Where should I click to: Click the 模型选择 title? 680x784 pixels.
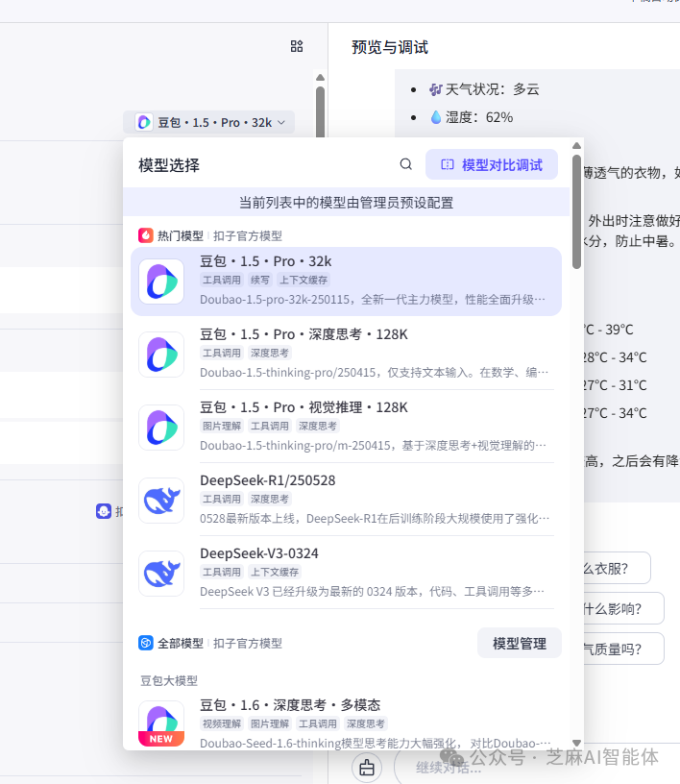tap(169, 165)
